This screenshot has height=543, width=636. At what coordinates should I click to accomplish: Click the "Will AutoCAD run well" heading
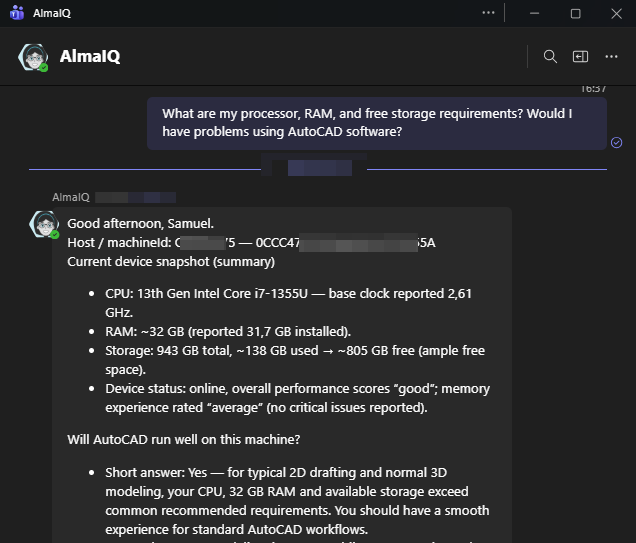coord(184,439)
